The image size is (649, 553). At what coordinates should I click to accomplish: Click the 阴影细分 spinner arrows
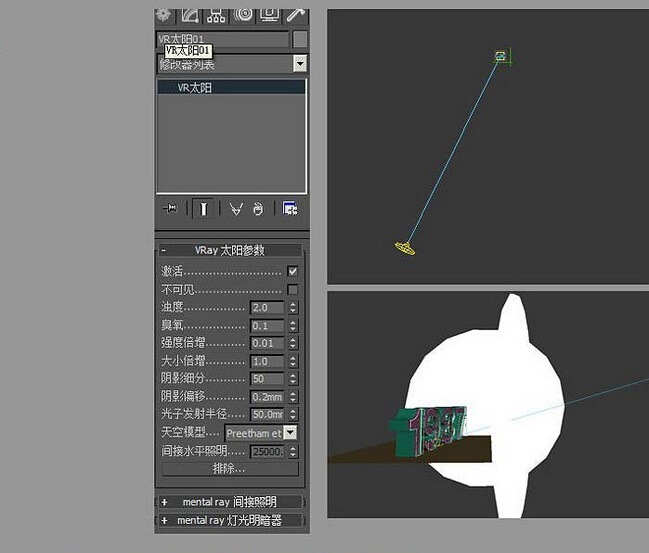(x=293, y=379)
